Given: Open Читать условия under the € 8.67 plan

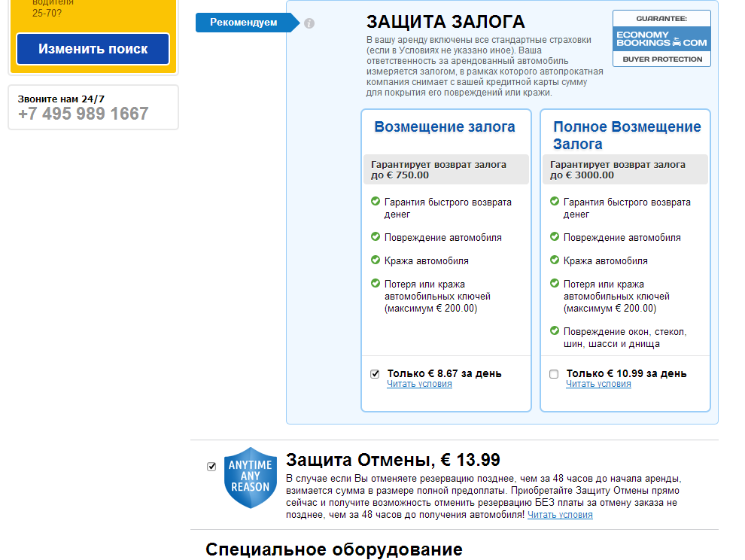Looking at the screenshot, I should [x=419, y=384].
